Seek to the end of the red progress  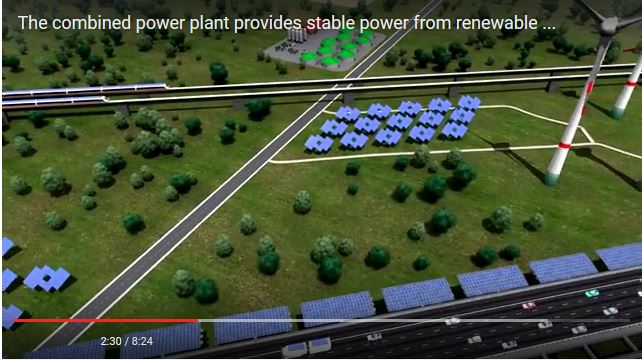click(198, 320)
